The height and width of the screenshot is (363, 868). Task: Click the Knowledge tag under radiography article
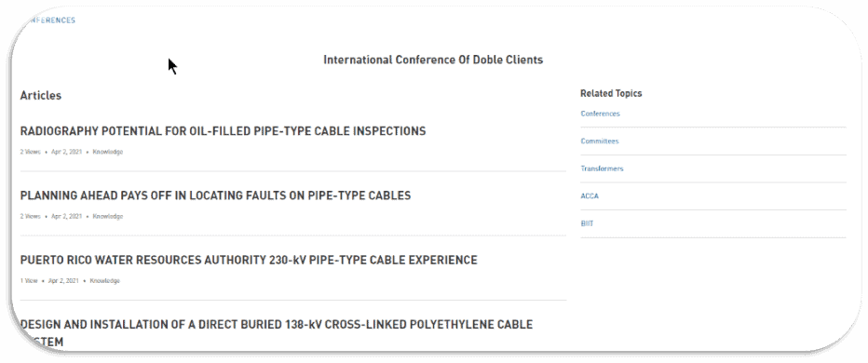click(x=108, y=152)
